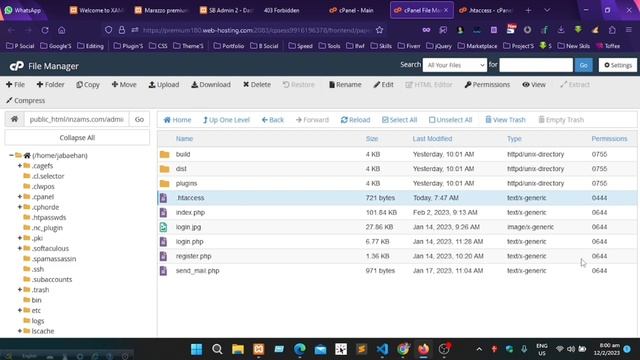The height and width of the screenshot is (360, 640).
Task: Open View Trash
Action: pos(505,120)
